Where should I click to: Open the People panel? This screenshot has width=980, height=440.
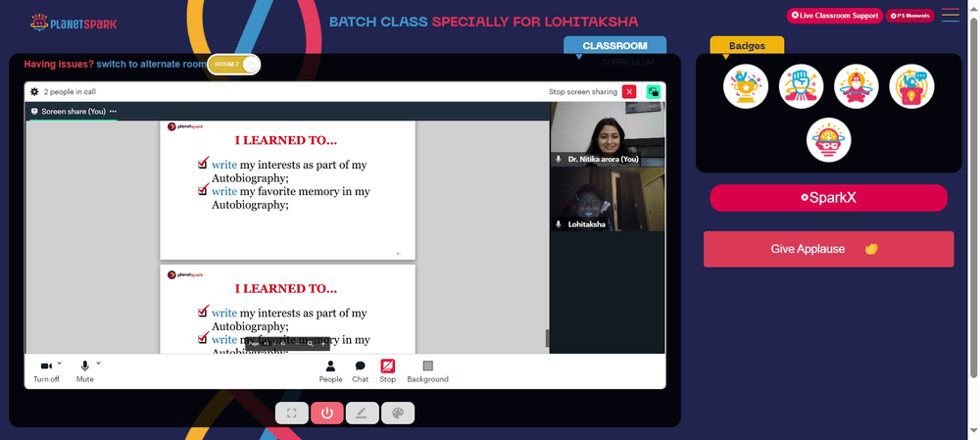click(x=330, y=371)
